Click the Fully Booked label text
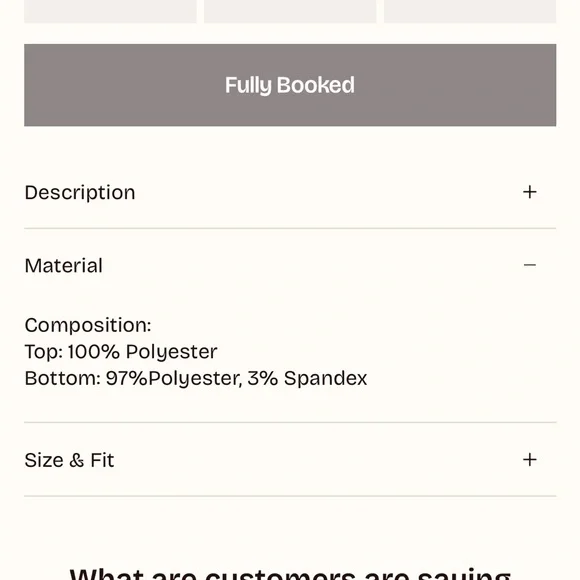The width and height of the screenshot is (580, 580). (x=290, y=85)
